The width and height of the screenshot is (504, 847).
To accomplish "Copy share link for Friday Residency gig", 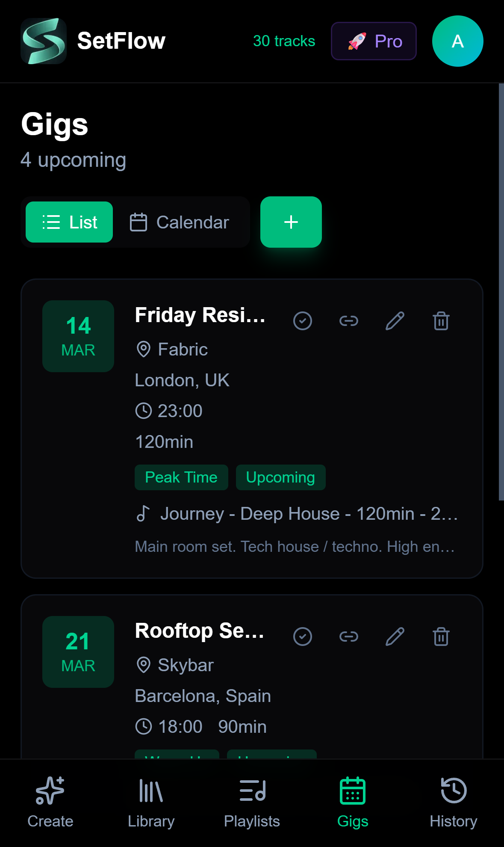I will 348,321.
